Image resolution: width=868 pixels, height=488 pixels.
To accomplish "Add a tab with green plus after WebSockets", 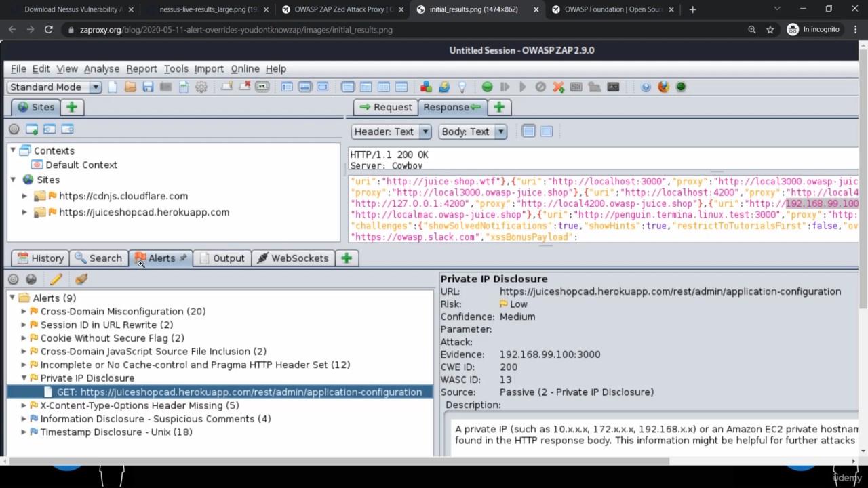I will click(x=347, y=258).
